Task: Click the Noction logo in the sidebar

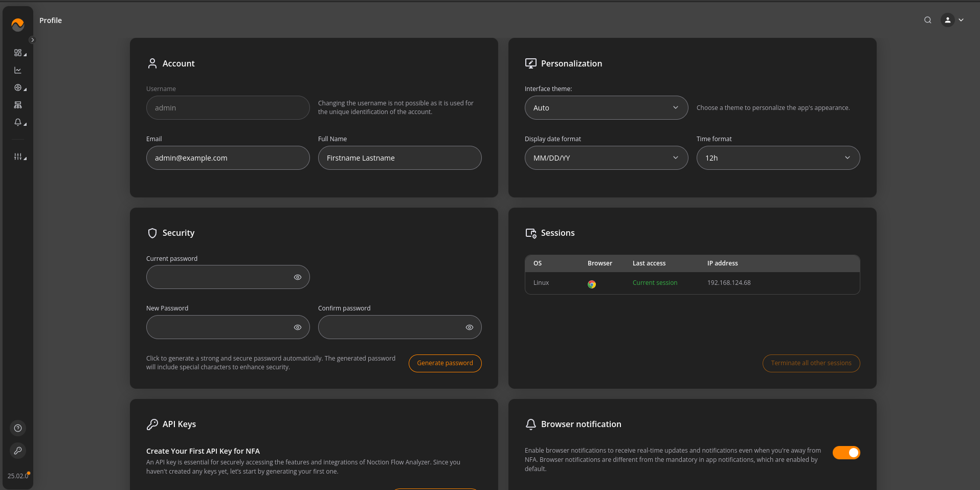Action: pos(18,24)
